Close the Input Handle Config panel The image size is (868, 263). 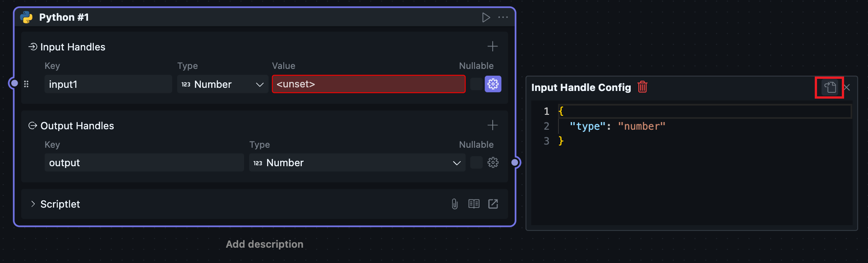click(847, 87)
